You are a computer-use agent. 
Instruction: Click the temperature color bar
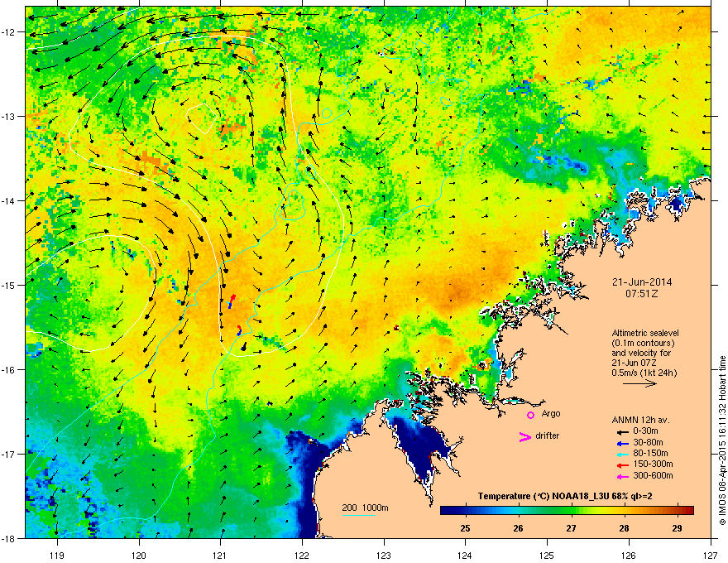(567, 511)
